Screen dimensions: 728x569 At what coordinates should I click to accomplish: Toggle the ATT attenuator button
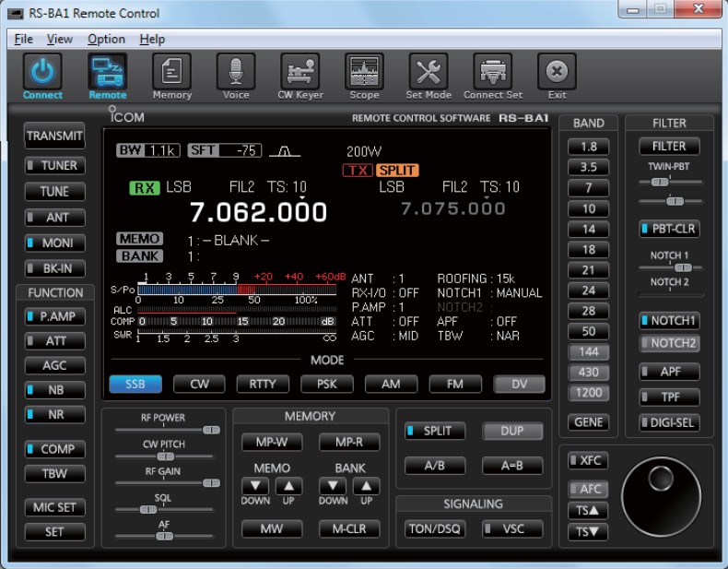pyautogui.click(x=54, y=341)
